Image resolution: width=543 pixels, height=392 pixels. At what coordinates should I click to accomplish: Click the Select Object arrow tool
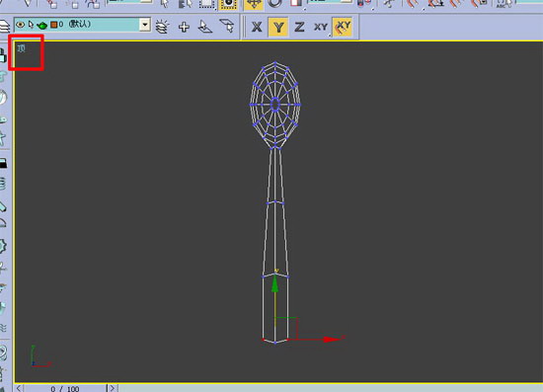coord(165,4)
